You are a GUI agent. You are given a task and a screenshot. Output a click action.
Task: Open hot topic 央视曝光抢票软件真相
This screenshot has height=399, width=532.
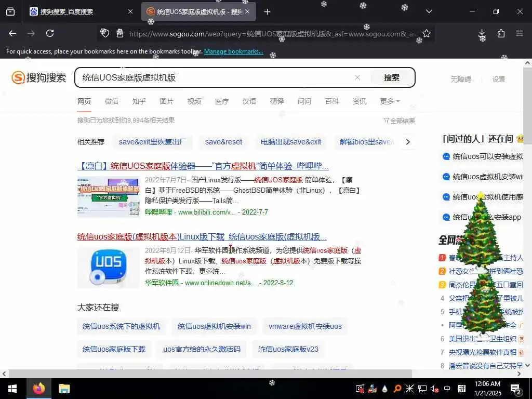(x=483, y=352)
